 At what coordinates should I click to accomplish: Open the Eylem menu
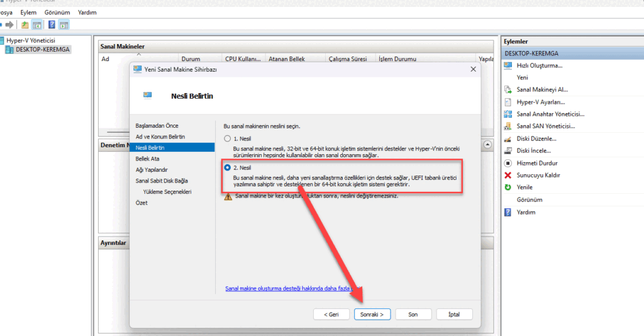28,13
